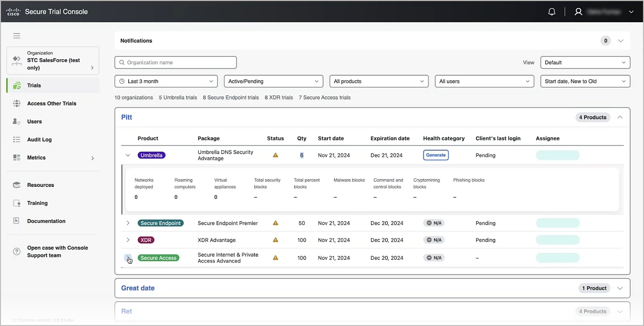Click N/A health badge in Secure Access row
The height and width of the screenshot is (326, 644).
(x=434, y=258)
